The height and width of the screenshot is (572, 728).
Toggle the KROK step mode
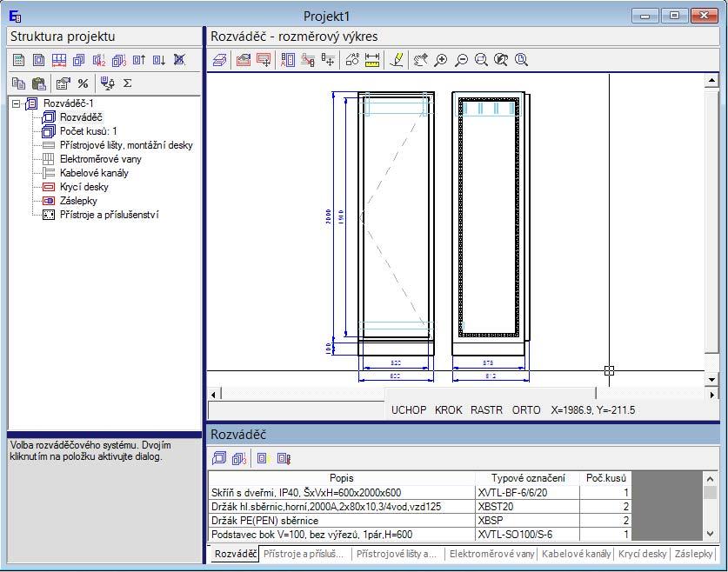(x=449, y=410)
